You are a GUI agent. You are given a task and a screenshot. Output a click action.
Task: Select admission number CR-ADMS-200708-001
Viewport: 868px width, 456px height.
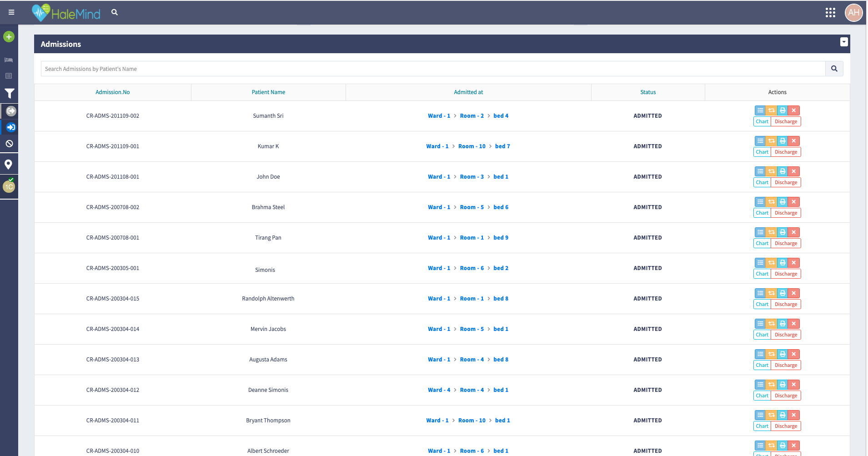113,238
